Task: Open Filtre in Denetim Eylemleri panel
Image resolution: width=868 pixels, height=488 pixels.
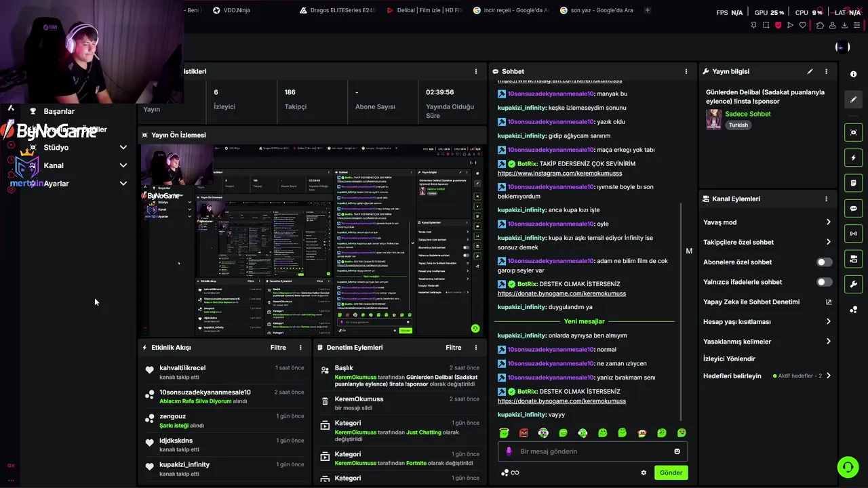Action: 454,347
